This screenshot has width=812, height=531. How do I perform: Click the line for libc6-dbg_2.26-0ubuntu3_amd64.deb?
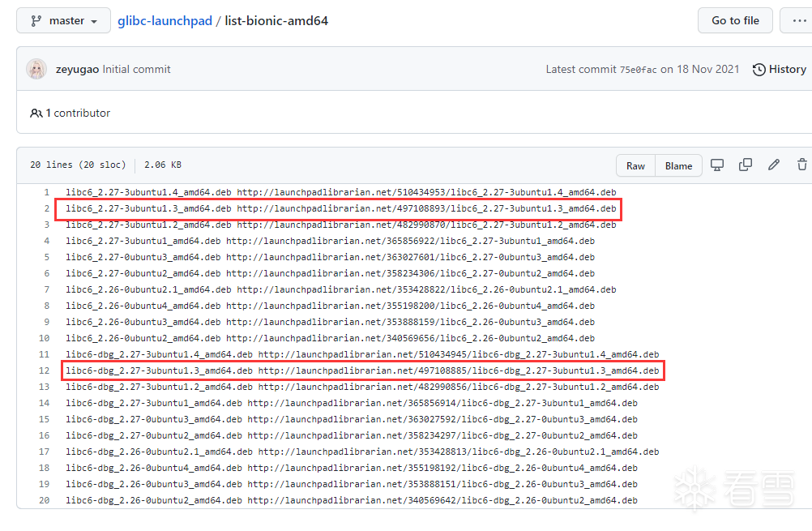[x=352, y=484]
